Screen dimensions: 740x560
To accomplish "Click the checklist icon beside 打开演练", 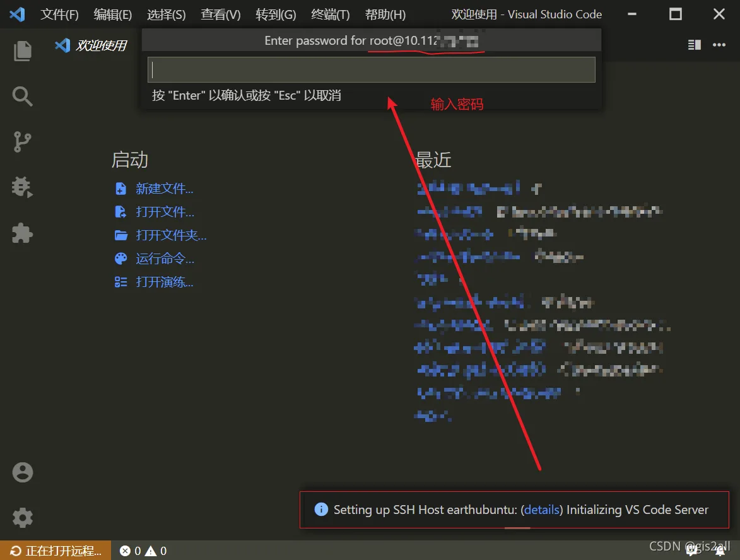I will [x=121, y=282].
